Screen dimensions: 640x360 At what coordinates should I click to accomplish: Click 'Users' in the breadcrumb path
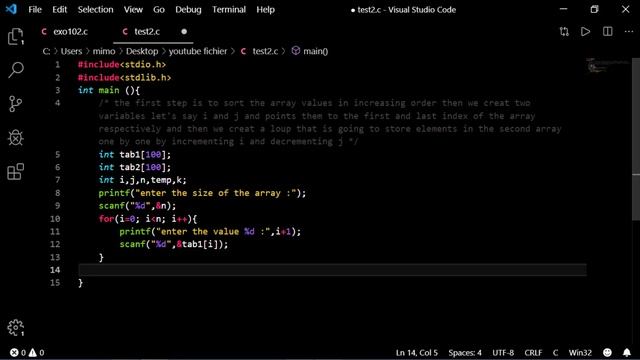click(71, 51)
